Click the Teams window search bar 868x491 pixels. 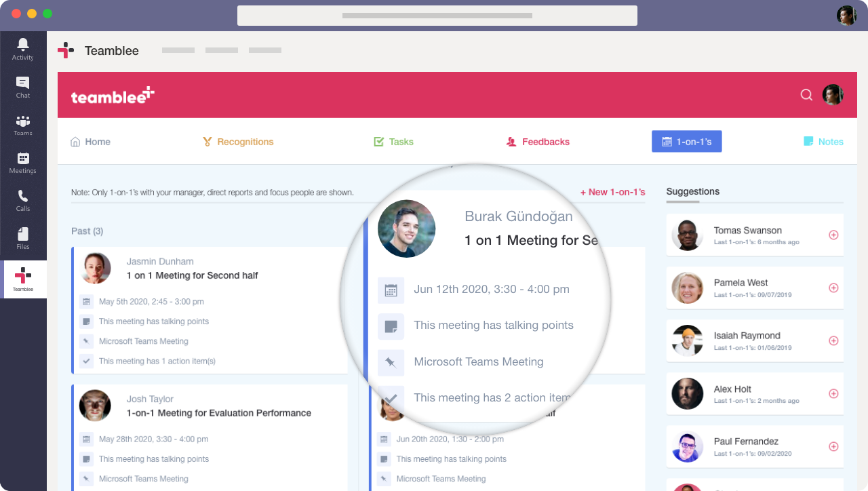coord(437,16)
